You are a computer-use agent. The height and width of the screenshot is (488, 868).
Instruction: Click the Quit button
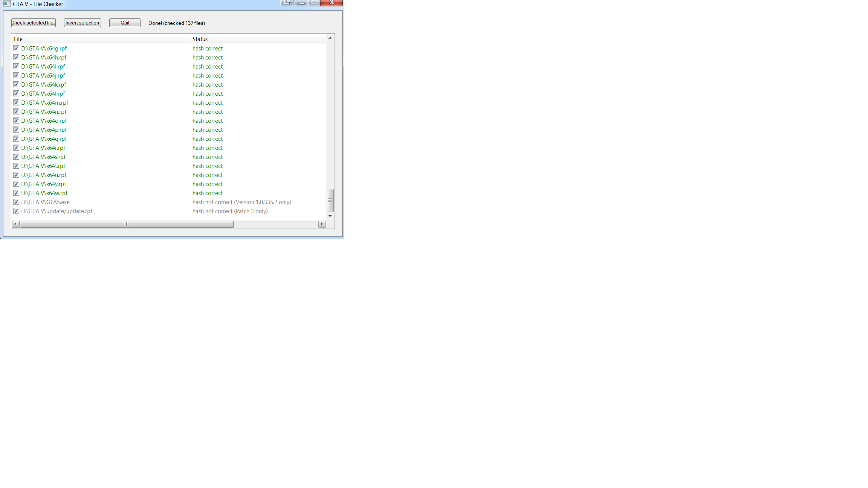(125, 23)
